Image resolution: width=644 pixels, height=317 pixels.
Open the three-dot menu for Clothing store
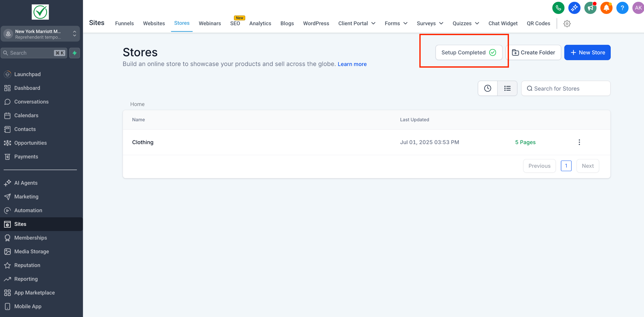tap(579, 142)
